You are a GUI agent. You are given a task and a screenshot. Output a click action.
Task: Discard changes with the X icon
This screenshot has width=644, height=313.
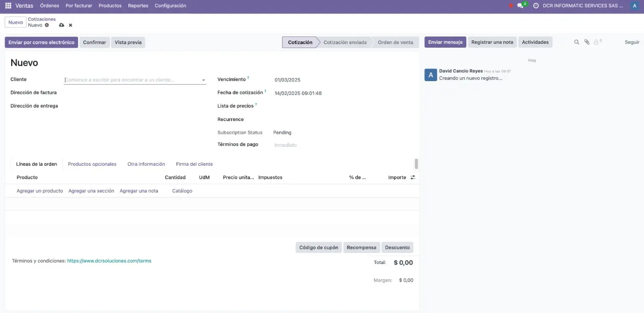click(x=70, y=25)
